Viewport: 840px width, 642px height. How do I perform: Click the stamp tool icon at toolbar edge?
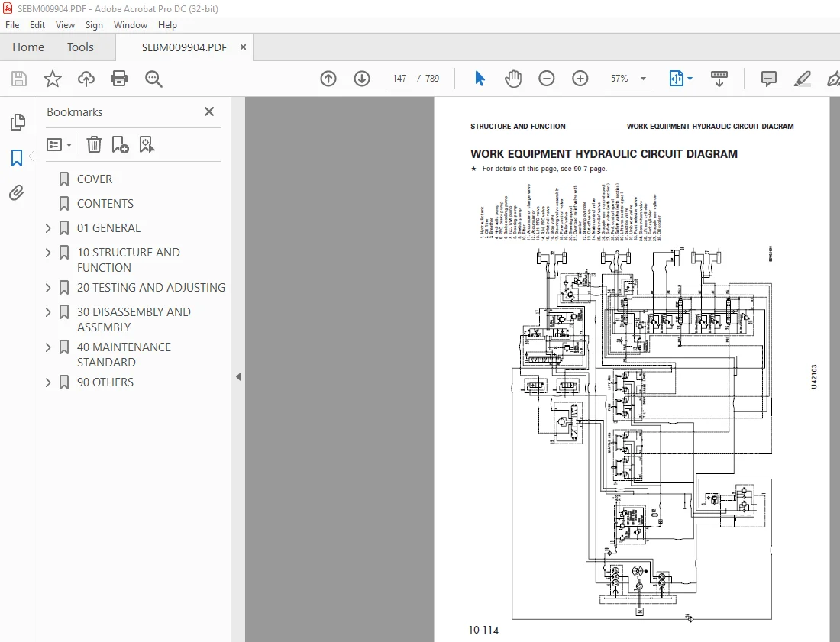pos(833,79)
